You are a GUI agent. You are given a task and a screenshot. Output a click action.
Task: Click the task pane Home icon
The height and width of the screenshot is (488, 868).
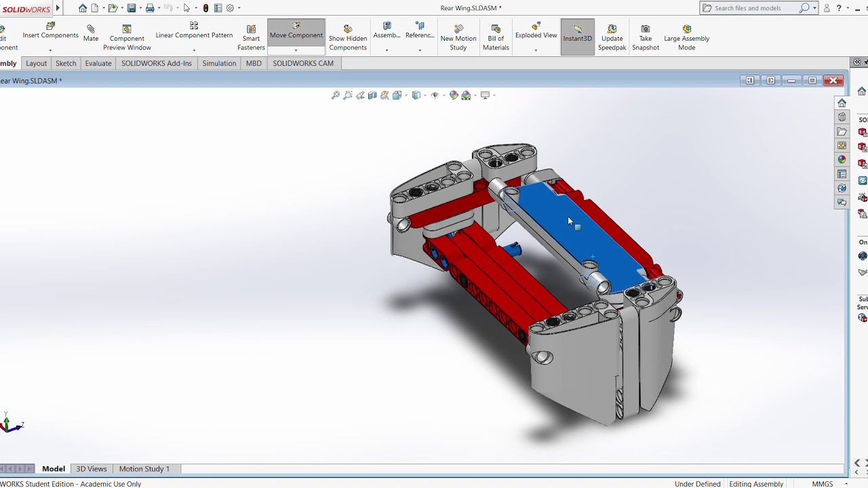point(842,103)
